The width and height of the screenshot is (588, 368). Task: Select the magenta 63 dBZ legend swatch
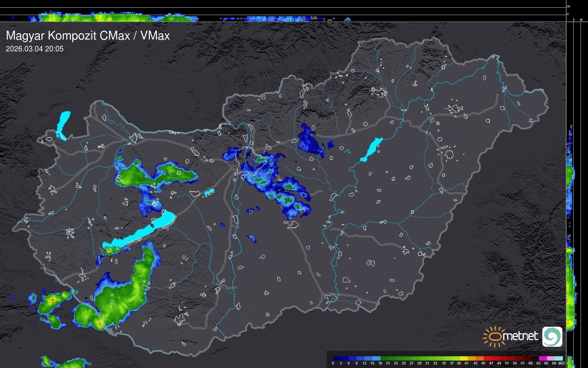coord(543,358)
